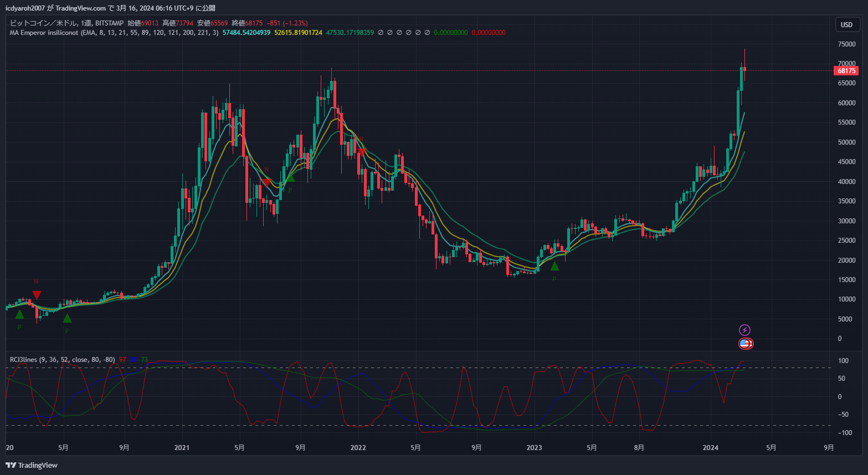
Task: Click the 45000 price axis label
Action: 846,162
